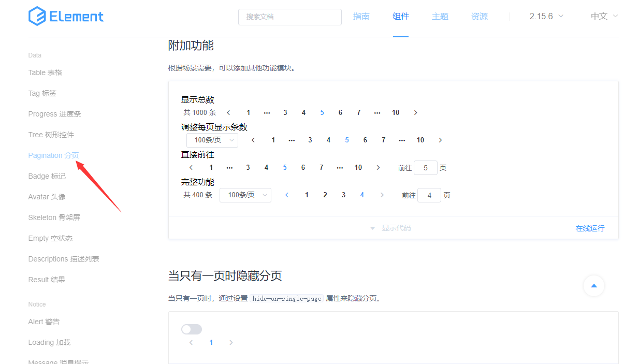Open Tree 树形控件 in sidebar

click(x=51, y=135)
